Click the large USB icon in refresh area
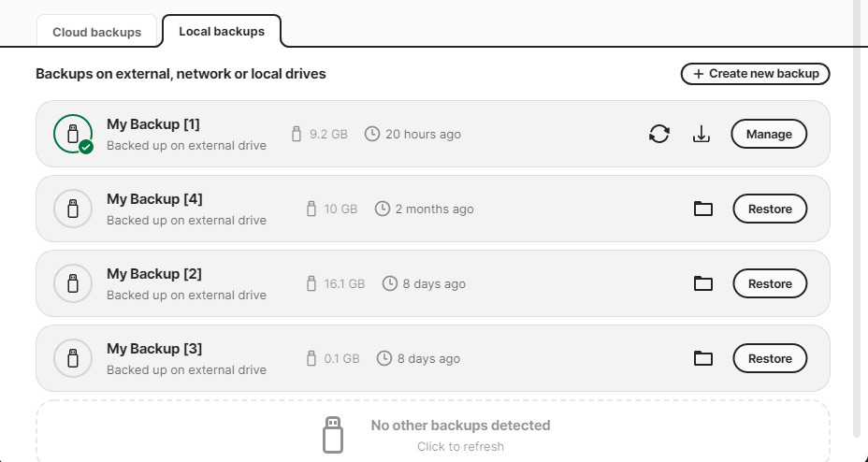The width and height of the screenshot is (868, 462). click(333, 435)
